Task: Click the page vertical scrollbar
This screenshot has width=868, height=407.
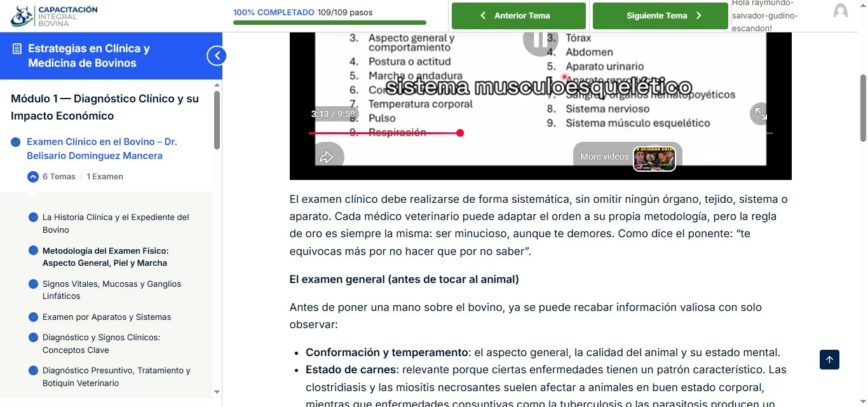Action: coord(863,108)
